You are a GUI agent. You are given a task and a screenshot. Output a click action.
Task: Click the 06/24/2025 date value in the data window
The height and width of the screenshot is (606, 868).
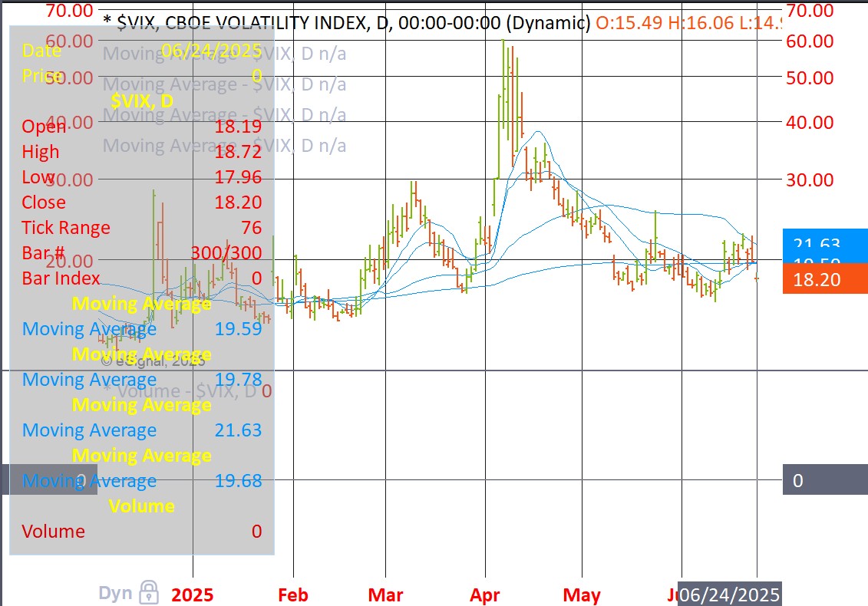tap(212, 51)
